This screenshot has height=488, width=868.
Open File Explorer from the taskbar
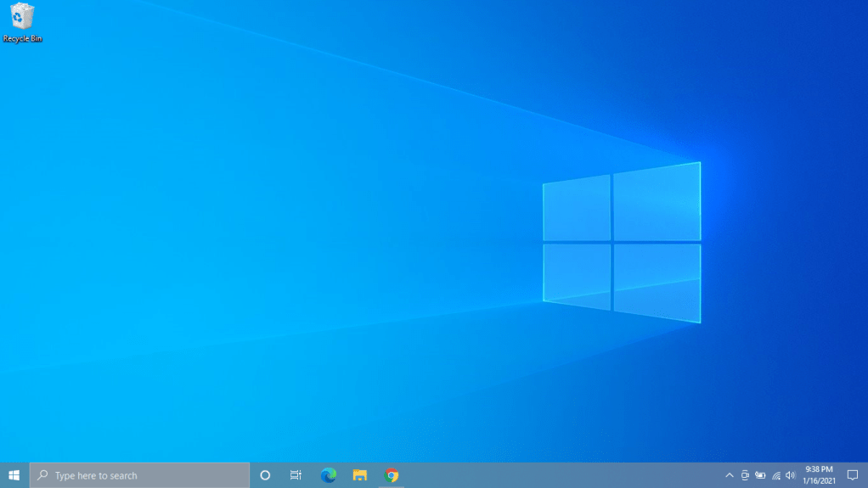360,475
